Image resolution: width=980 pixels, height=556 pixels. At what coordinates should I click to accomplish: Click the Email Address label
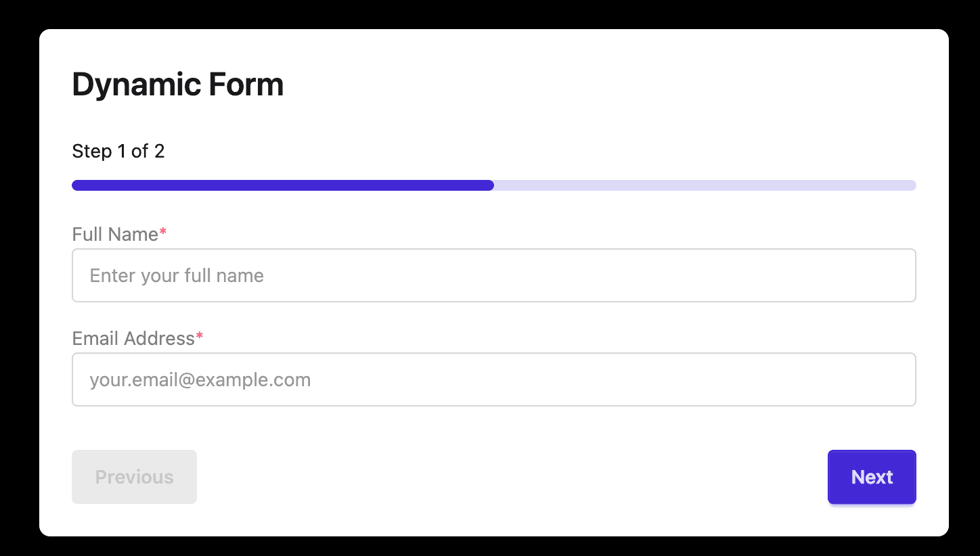tap(133, 338)
